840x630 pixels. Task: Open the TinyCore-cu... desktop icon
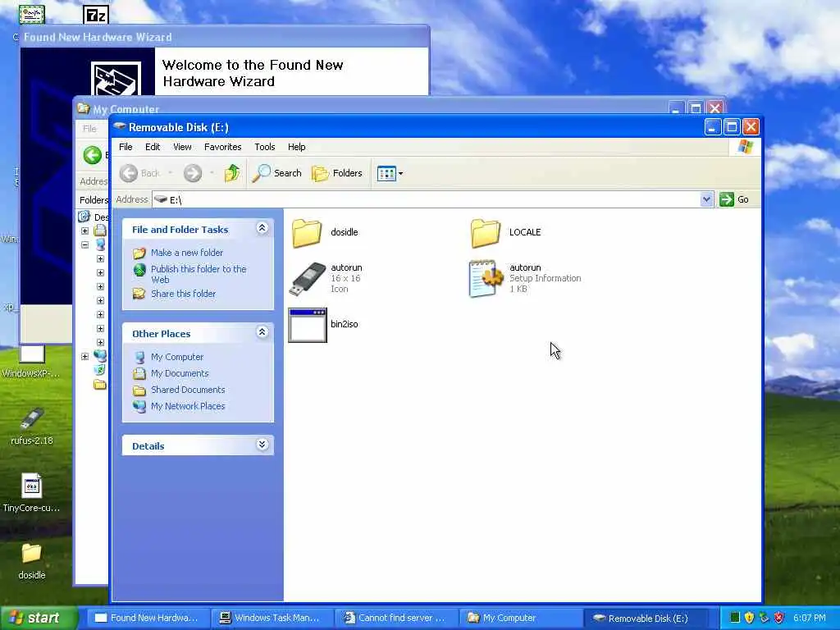click(32, 493)
